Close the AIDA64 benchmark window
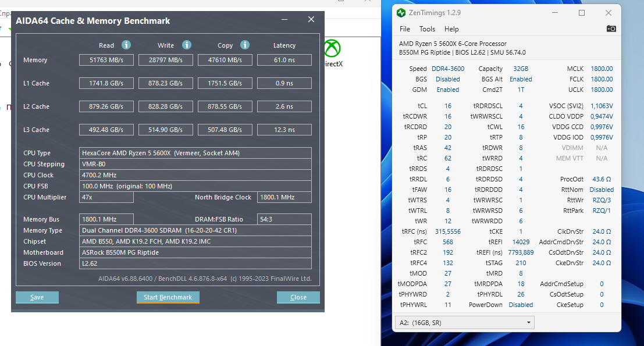 pos(311,19)
